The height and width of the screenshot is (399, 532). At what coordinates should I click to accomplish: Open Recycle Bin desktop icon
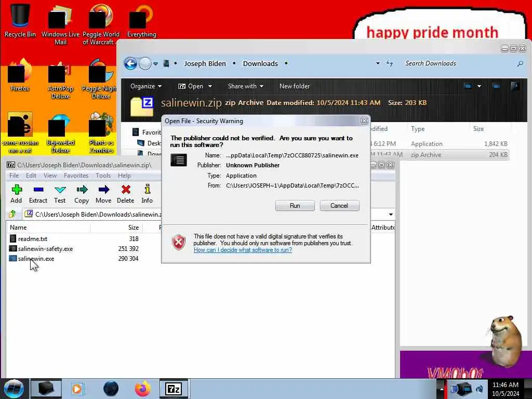tap(20, 21)
